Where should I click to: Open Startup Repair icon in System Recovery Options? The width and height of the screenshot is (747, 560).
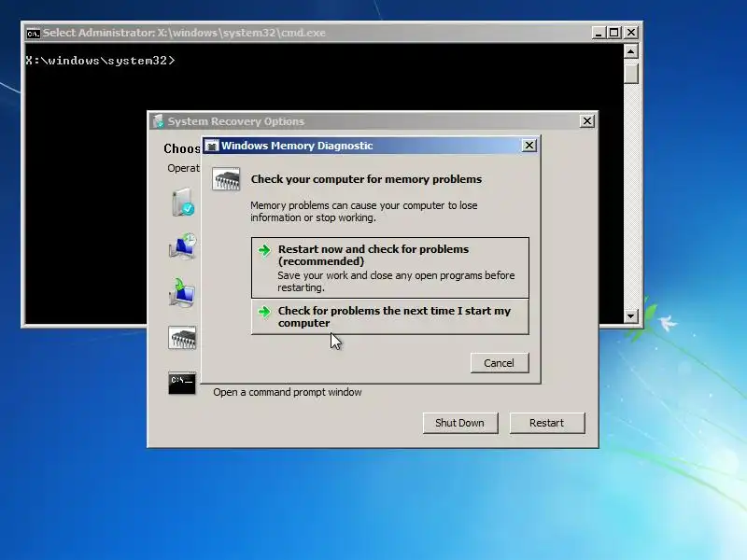click(182, 202)
